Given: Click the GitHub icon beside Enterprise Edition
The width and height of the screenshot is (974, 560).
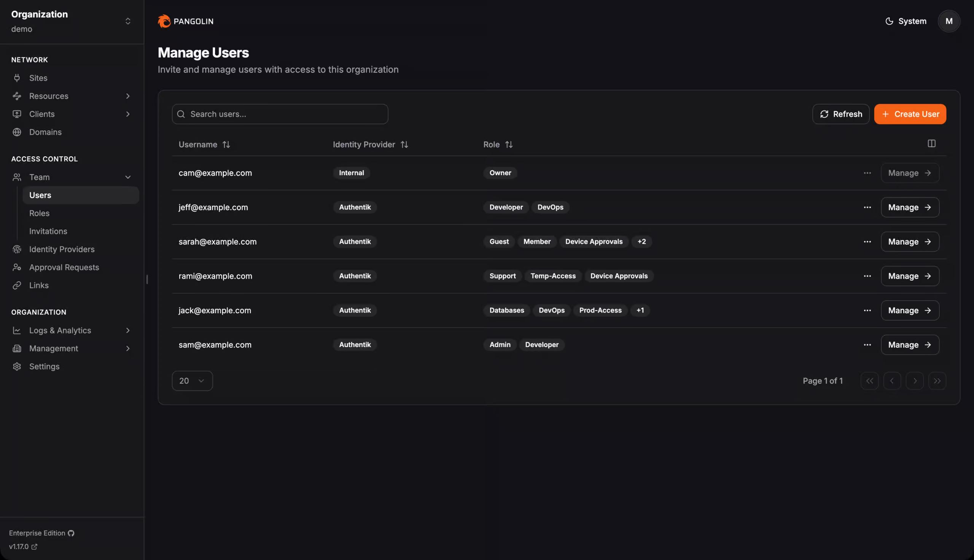Looking at the screenshot, I should click(x=71, y=533).
